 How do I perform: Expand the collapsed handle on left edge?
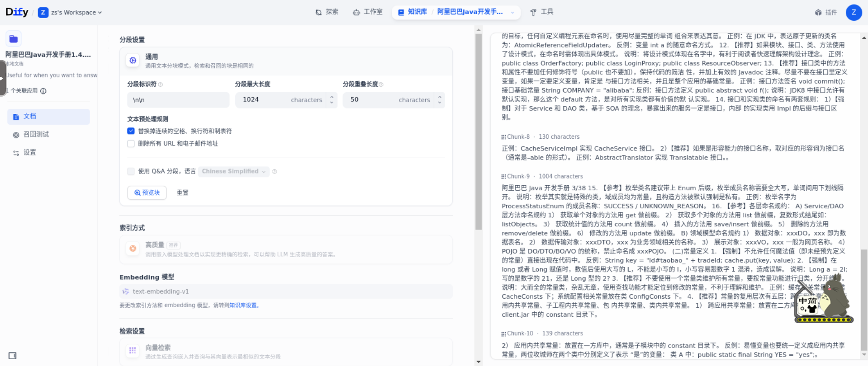(x=2, y=78)
